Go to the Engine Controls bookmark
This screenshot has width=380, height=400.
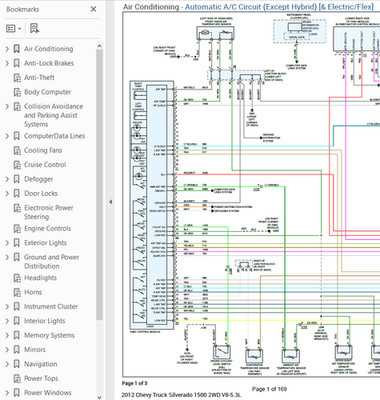click(x=47, y=228)
